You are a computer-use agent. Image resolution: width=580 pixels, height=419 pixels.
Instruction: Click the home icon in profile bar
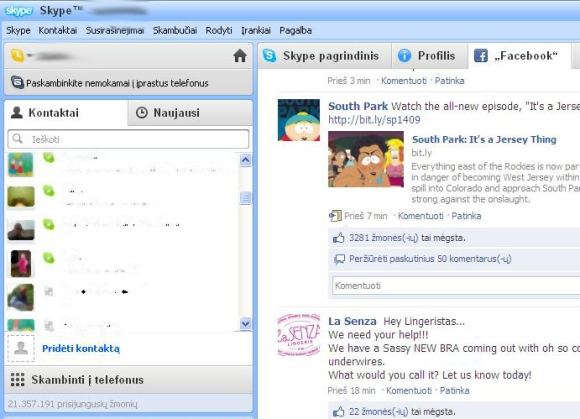240,56
